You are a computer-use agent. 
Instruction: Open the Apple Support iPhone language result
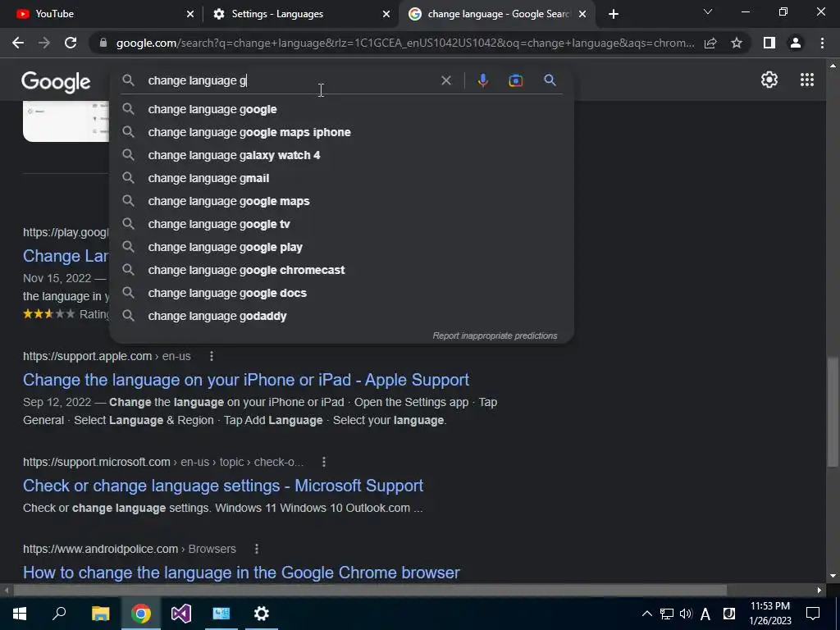[246, 380]
